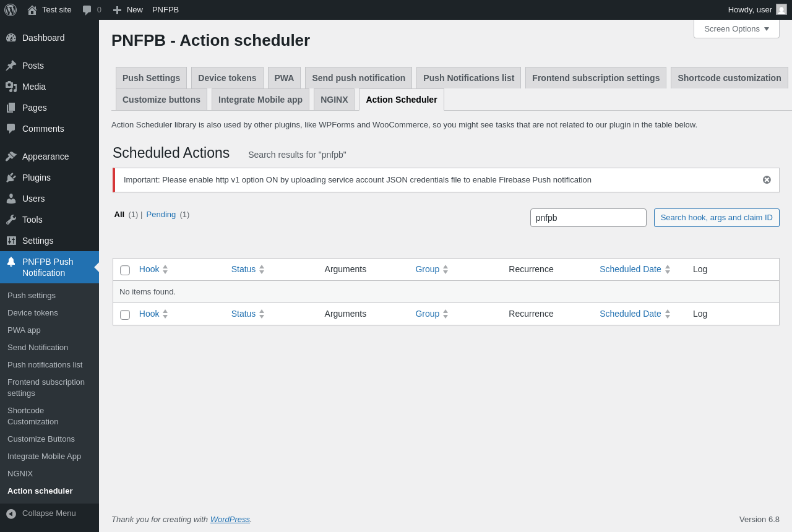
Task: Check the select-all checkbox in table header
Action: click(x=125, y=270)
